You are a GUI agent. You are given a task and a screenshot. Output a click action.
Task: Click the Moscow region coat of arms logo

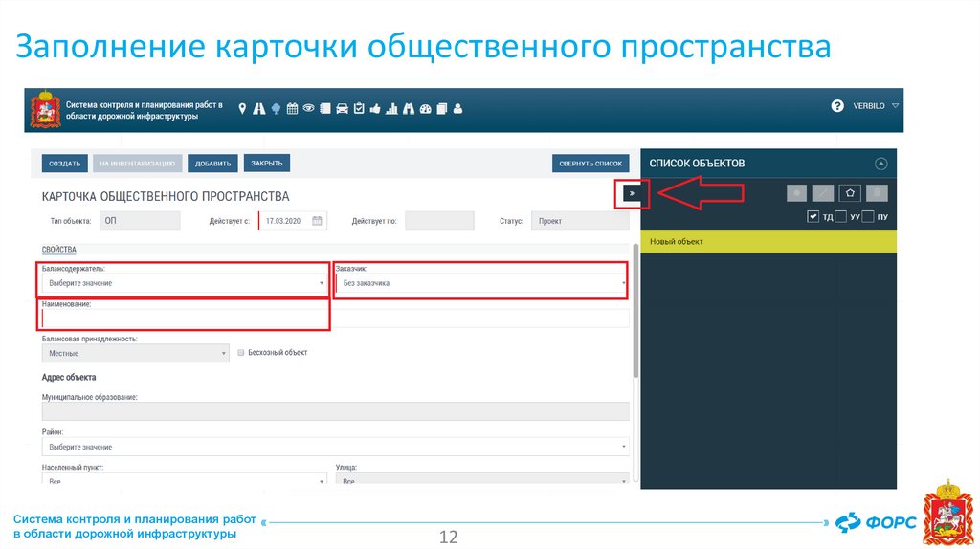point(45,110)
